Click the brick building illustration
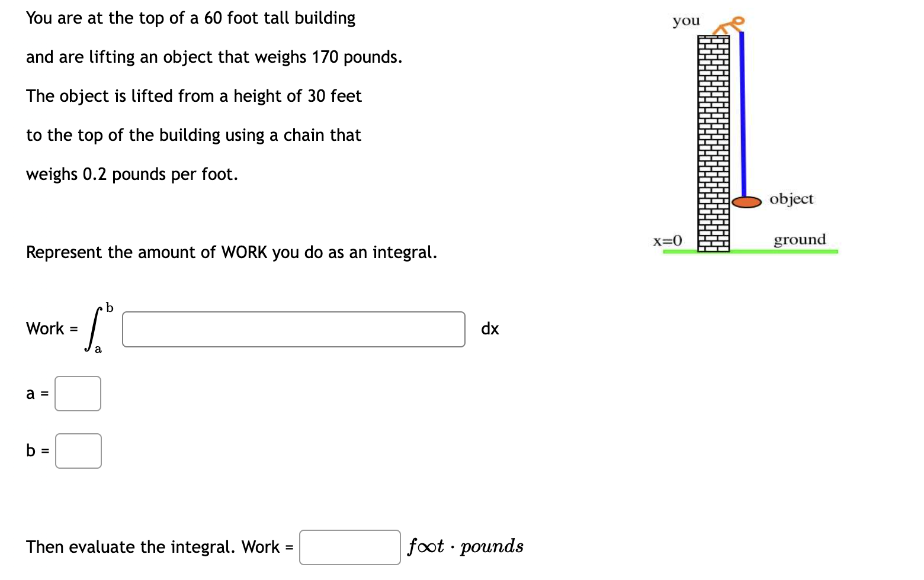The width and height of the screenshot is (924, 580). click(x=713, y=142)
